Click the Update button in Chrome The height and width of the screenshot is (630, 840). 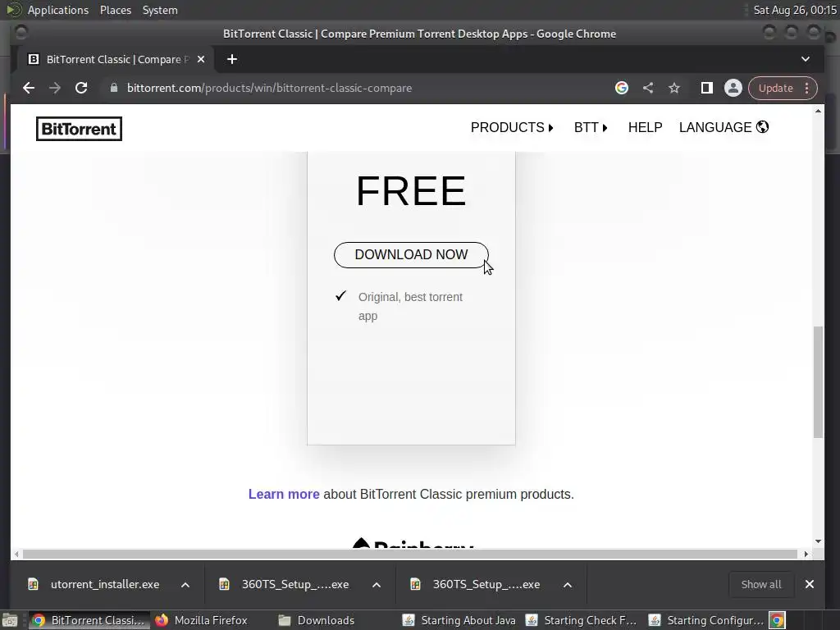(x=775, y=88)
